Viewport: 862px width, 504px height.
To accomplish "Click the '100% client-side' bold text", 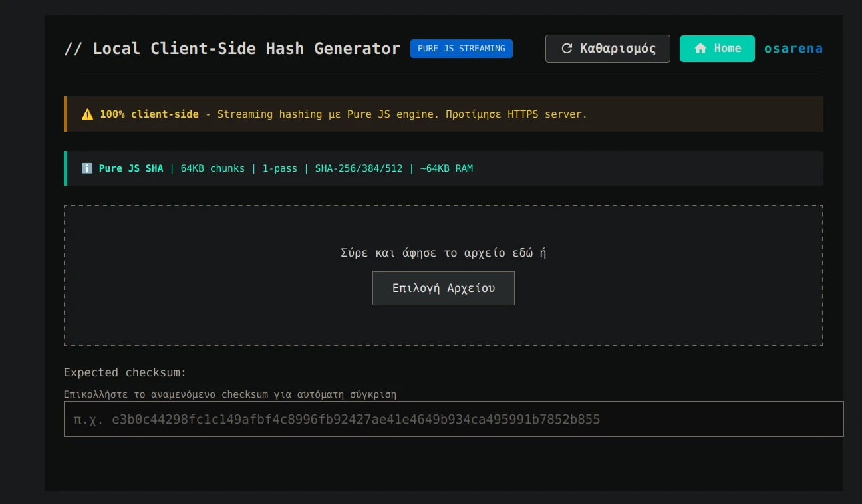I will (149, 114).
